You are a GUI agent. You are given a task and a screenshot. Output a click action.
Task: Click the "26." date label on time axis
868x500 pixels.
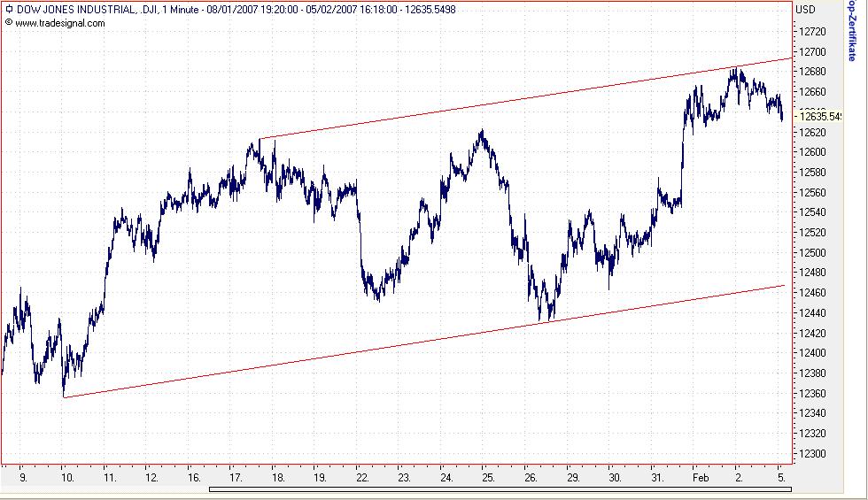coord(531,477)
